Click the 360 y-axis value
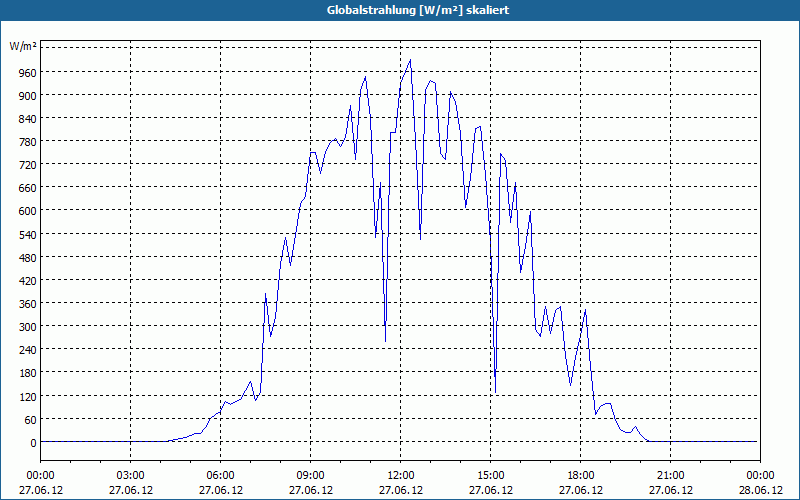 pyautogui.click(x=28, y=304)
